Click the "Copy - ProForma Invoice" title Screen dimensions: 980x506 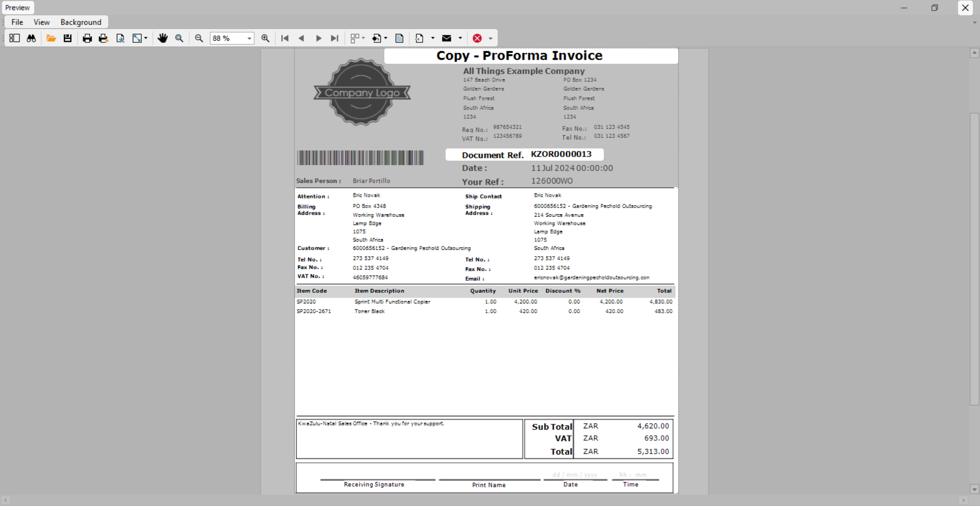(520, 56)
